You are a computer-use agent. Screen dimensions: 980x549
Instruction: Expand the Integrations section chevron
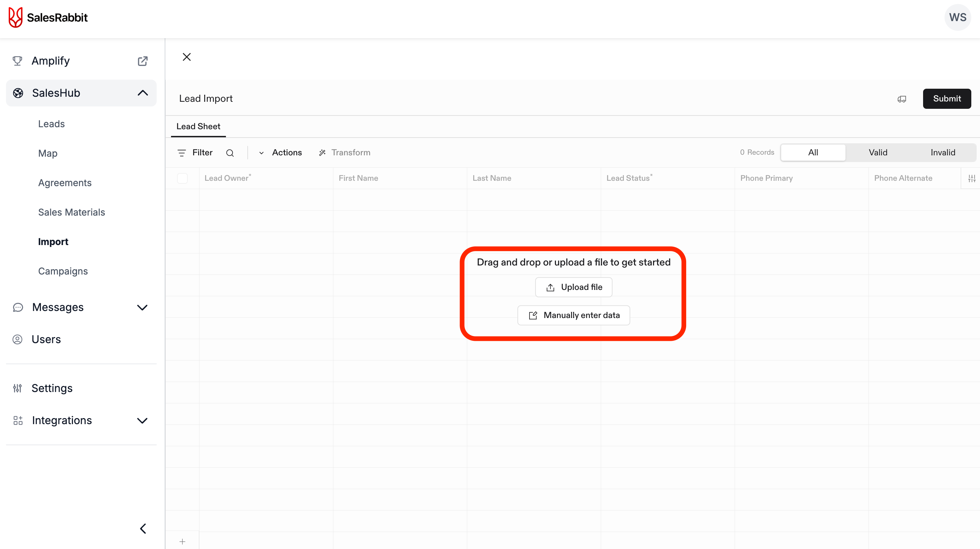click(x=142, y=420)
